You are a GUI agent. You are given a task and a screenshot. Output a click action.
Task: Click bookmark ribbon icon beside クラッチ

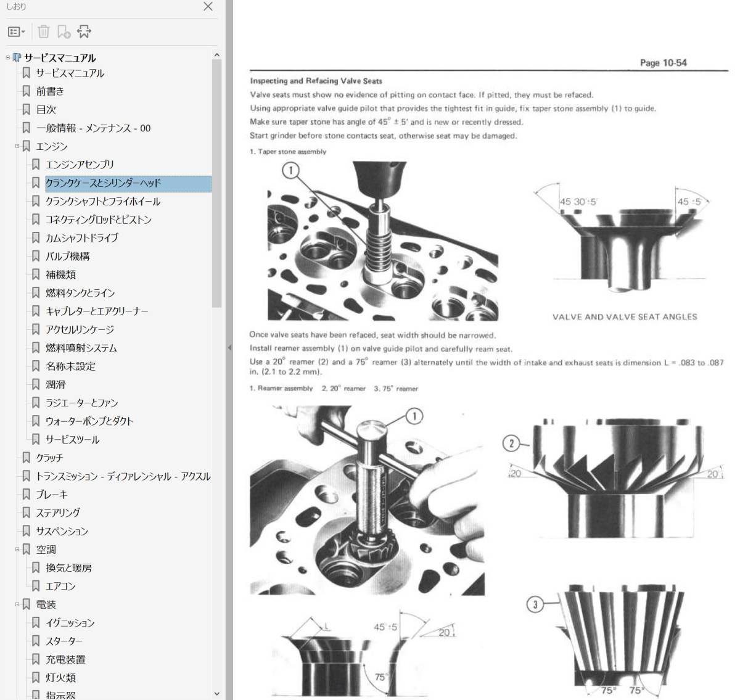click(26, 458)
